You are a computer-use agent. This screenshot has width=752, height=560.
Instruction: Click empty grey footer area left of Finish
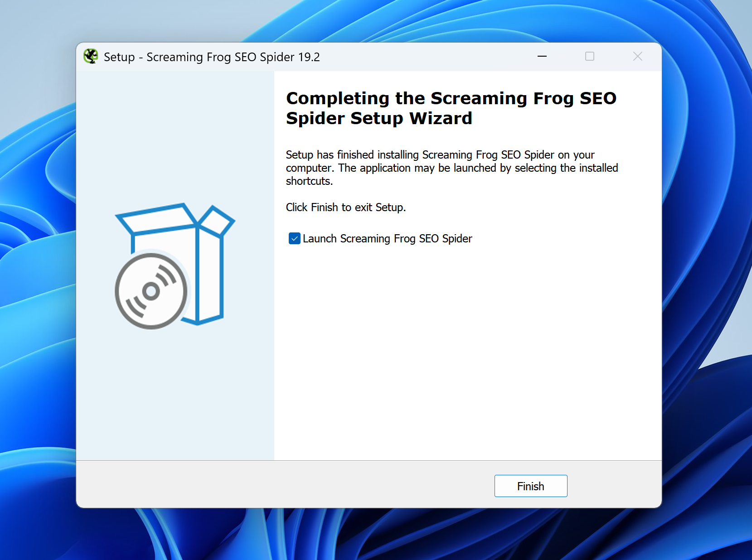tap(281, 485)
